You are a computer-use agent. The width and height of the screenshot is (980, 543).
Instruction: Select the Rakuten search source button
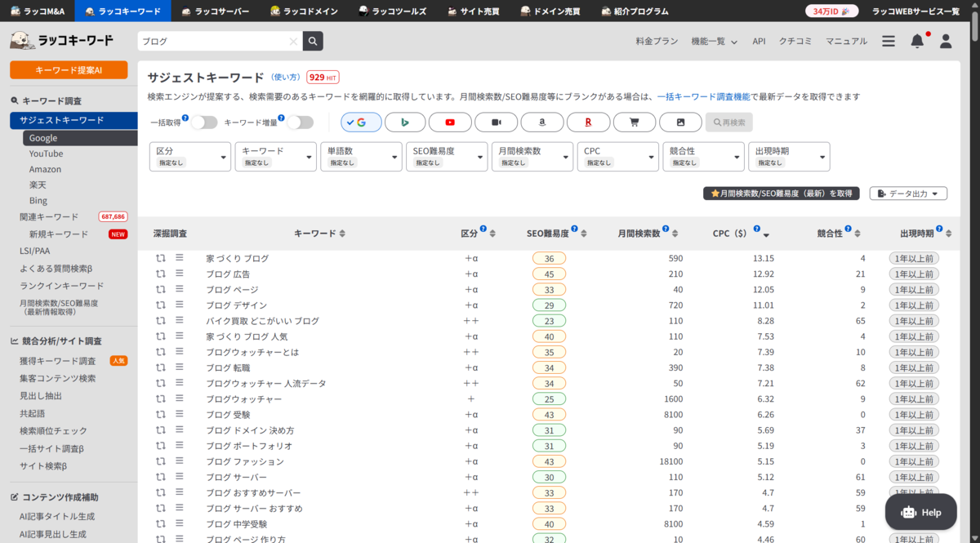pos(588,122)
